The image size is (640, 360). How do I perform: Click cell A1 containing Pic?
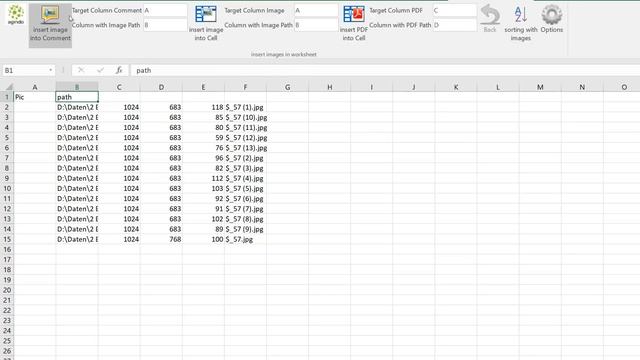point(35,97)
